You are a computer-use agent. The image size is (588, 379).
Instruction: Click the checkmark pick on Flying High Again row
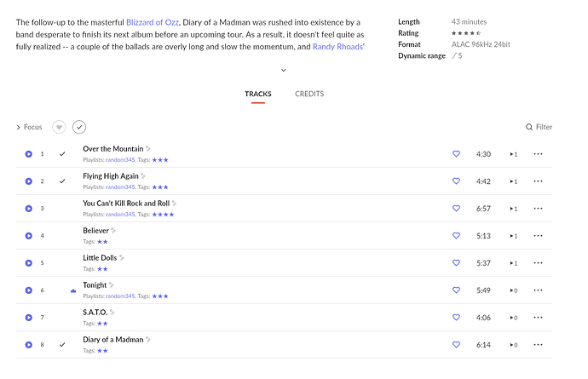click(x=62, y=181)
